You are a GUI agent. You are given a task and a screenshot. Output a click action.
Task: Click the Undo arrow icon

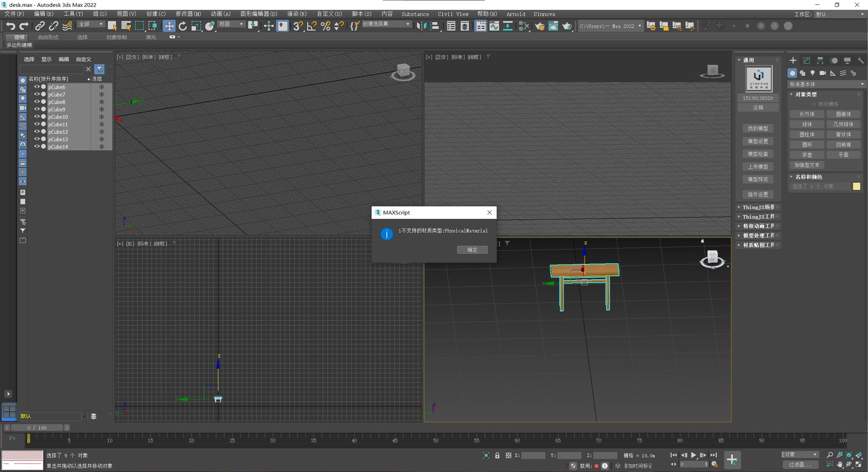pyautogui.click(x=10, y=26)
